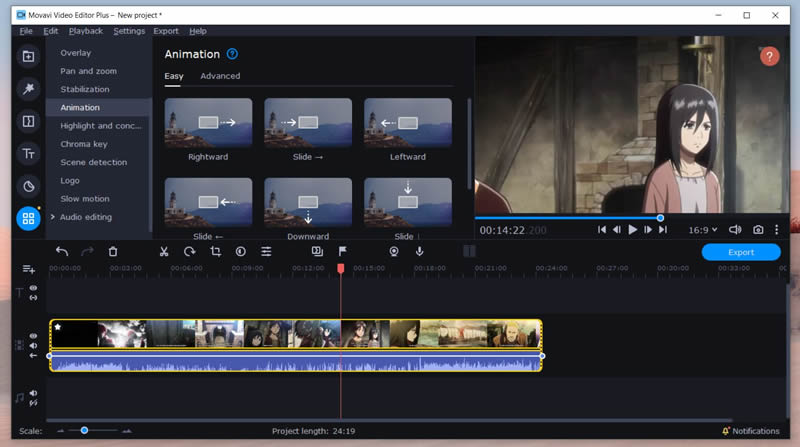800x447 pixels.
Task: Undo the last action
Action: click(62, 251)
